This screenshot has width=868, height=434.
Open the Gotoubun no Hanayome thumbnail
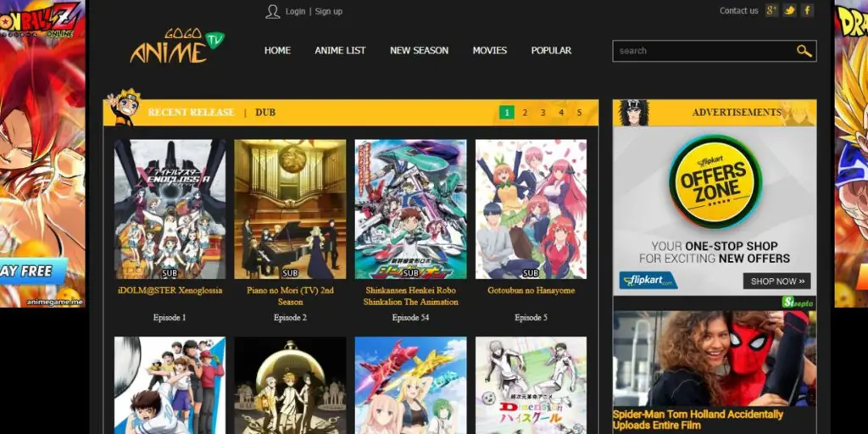click(x=531, y=209)
